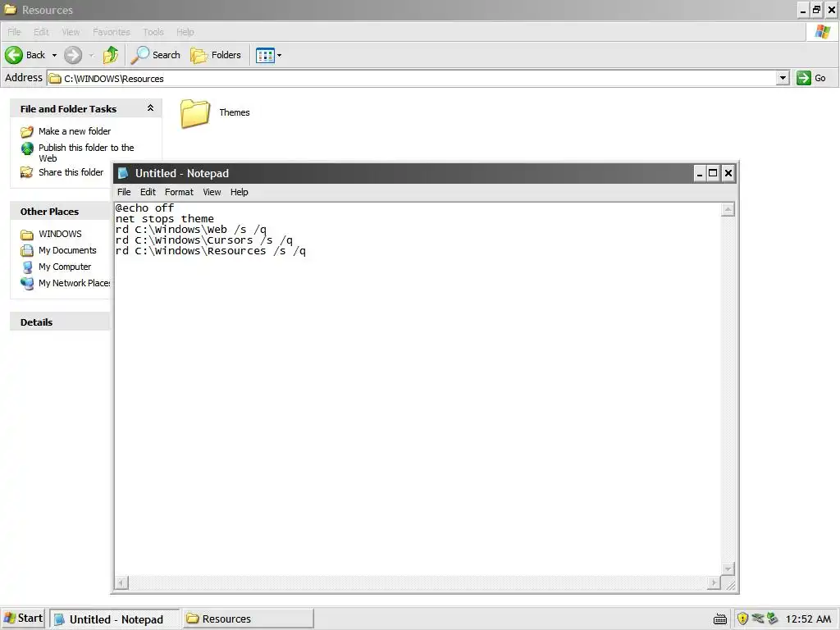Viewport: 840px width, 630px height.
Task: Open Explorer's Favorites menu
Action: click(111, 32)
